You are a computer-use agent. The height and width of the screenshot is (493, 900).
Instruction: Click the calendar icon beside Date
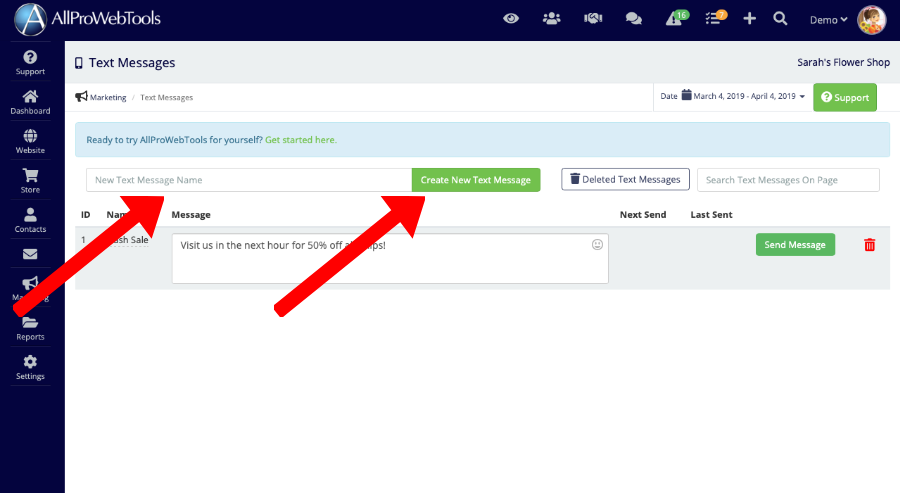pyautogui.click(x=686, y=95)
